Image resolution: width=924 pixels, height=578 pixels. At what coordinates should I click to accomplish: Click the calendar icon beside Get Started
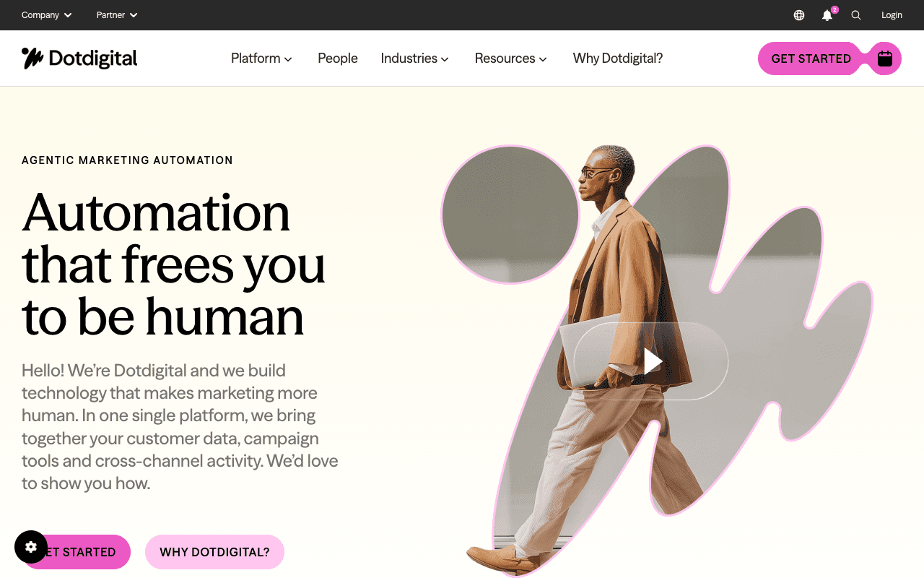click(x=885, y=59)
